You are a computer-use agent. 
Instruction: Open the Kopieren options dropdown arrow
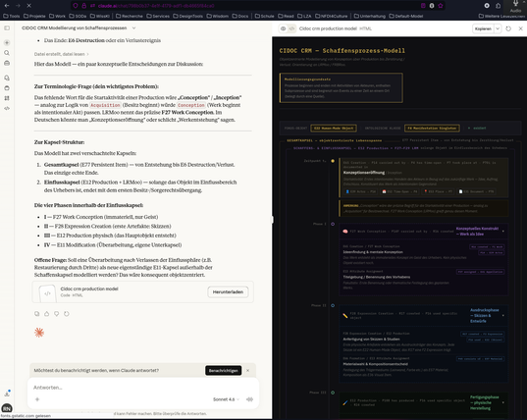pyautogui.click(x=498, y=28)
